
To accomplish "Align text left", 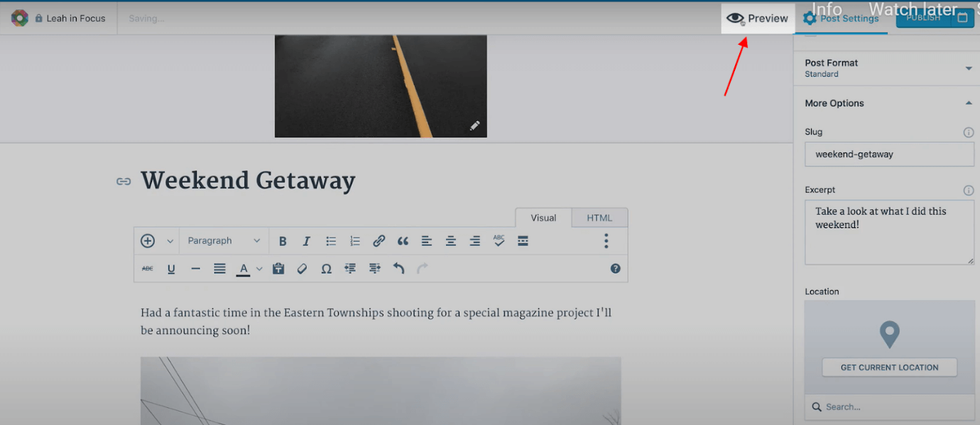I will point(427,241).
